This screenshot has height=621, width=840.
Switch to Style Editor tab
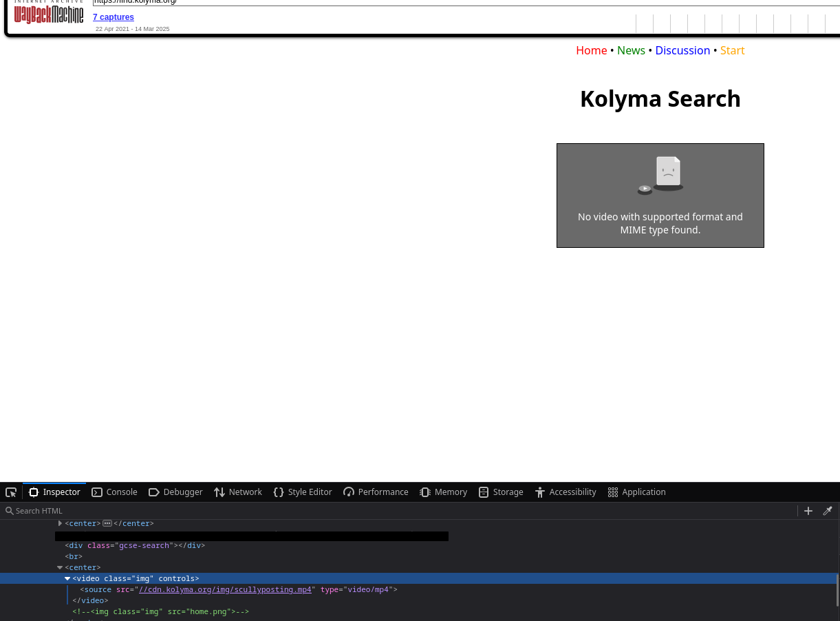point(303,492)
